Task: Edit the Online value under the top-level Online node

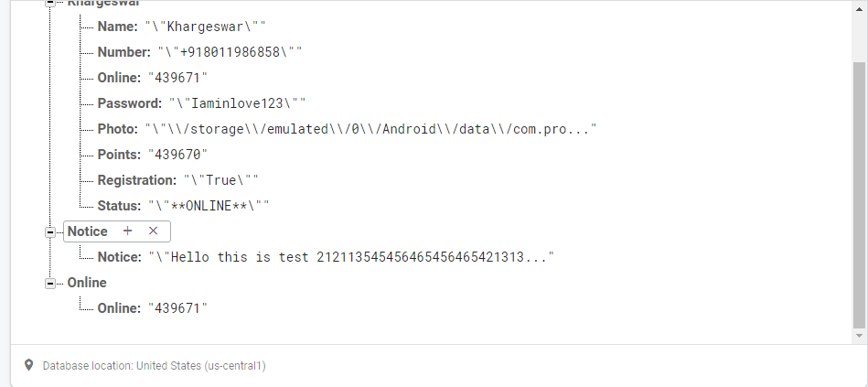Action: tap(178, 308)
